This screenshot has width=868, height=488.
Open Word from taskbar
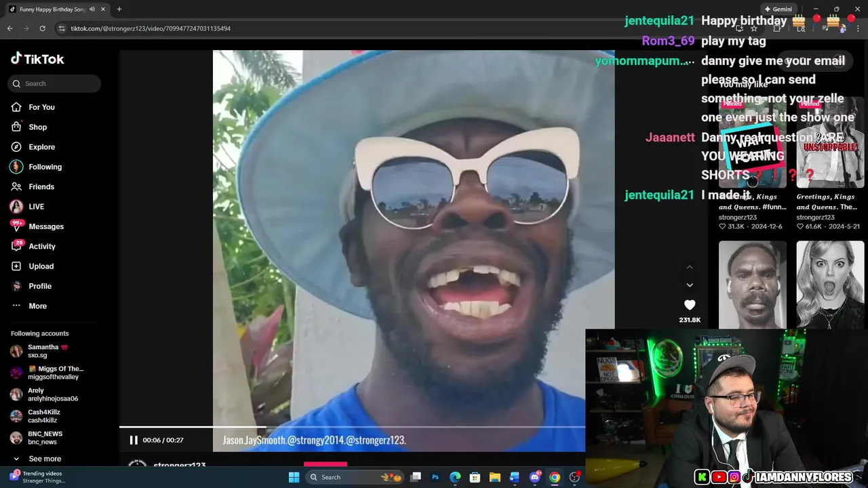click(x=515, y=477)
